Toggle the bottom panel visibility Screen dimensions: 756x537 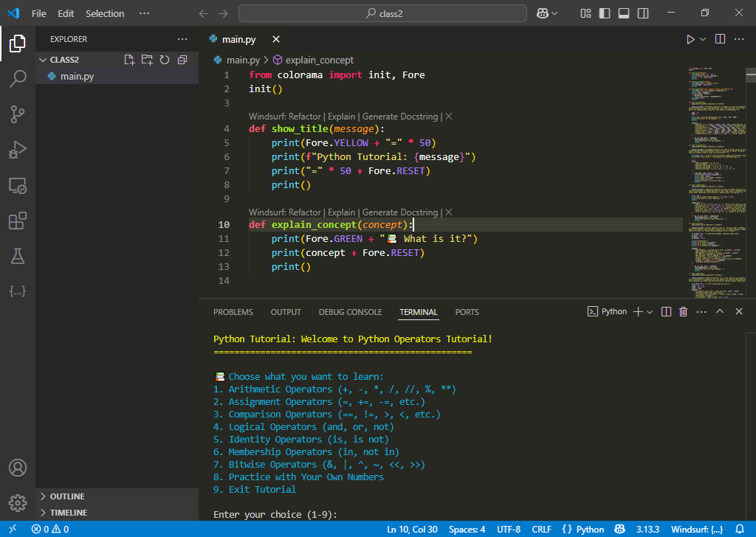coord(623,13)
